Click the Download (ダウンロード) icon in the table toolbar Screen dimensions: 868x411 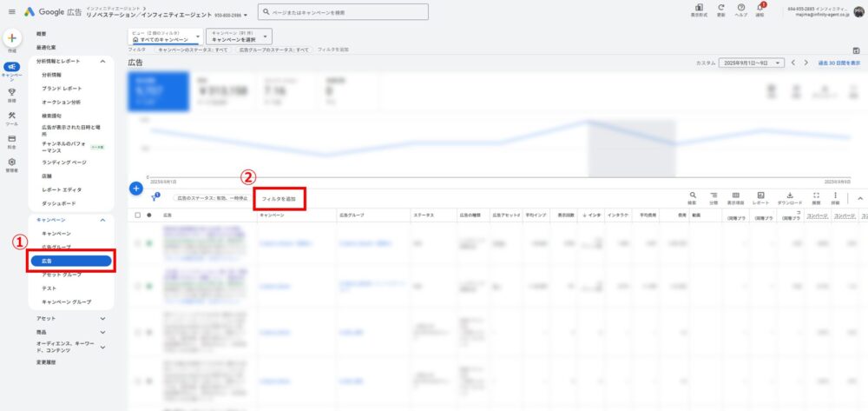tap(790, 196)
